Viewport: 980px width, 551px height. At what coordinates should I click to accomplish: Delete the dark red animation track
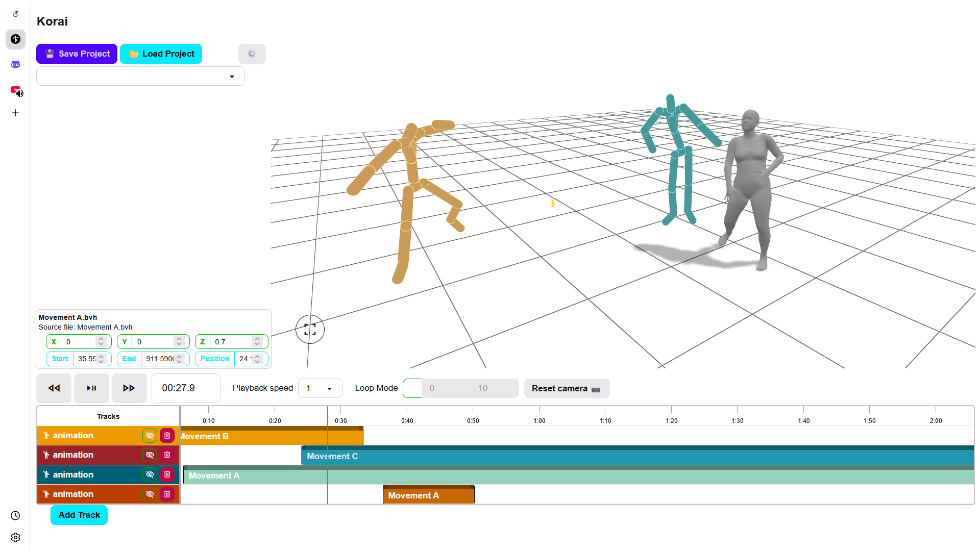tap(167, 455)
